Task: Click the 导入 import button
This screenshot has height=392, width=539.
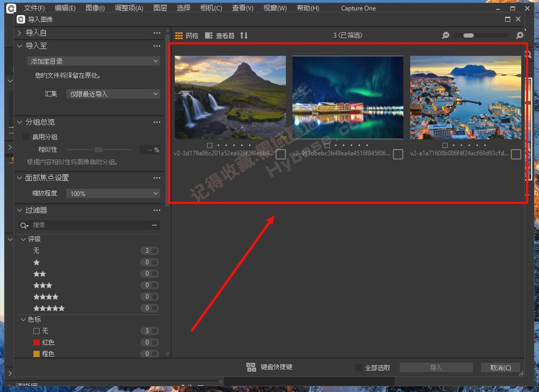Action: 436,367
